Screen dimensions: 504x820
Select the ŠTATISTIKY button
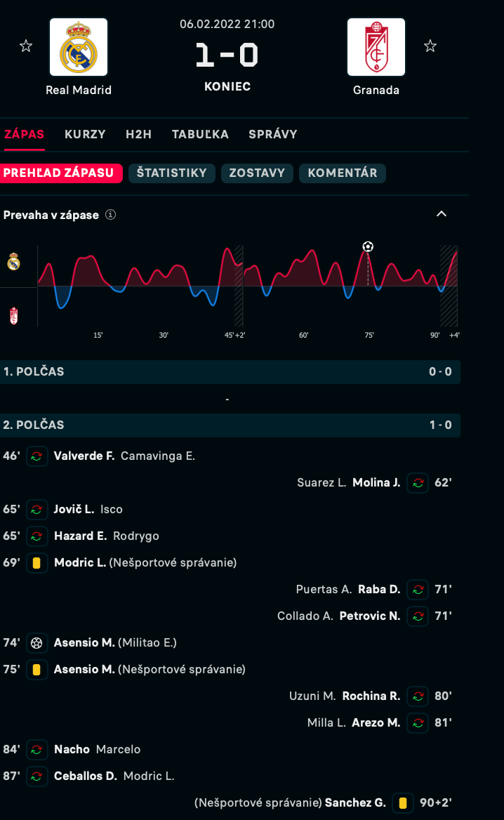172,173
